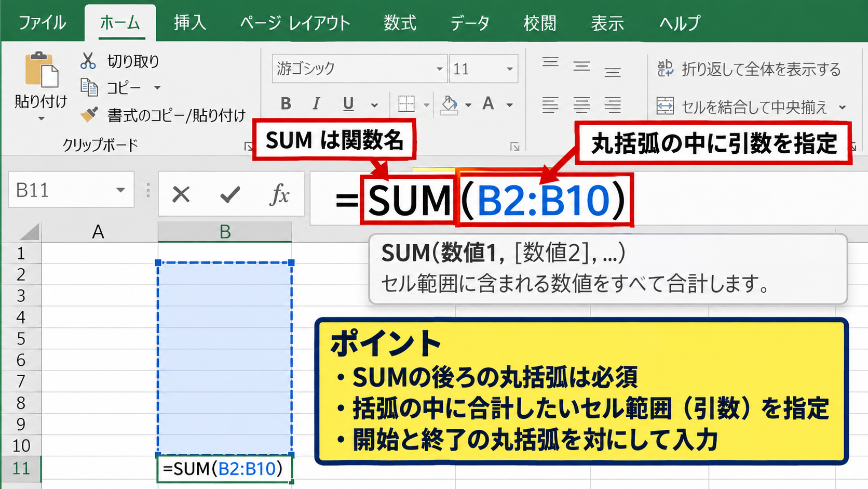Click in the formula bar input
868x489 pixels.
coord(589,199)
